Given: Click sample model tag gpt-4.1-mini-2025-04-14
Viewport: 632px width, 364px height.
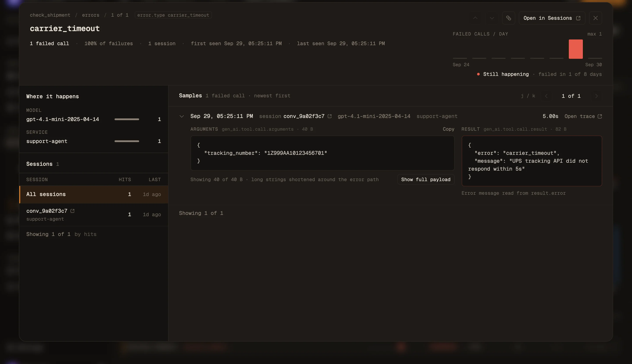Looking at the screenshot, I should point(374,116).
